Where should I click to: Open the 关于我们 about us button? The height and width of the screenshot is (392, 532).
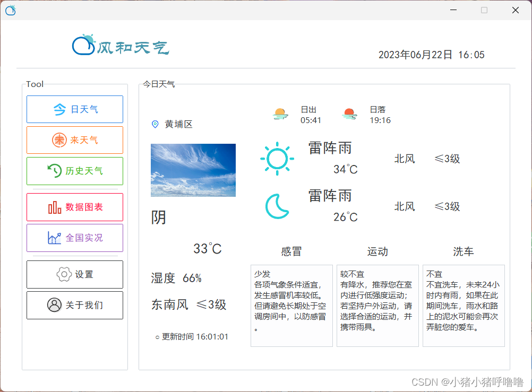pyautogui.click(x=75, y=305)
